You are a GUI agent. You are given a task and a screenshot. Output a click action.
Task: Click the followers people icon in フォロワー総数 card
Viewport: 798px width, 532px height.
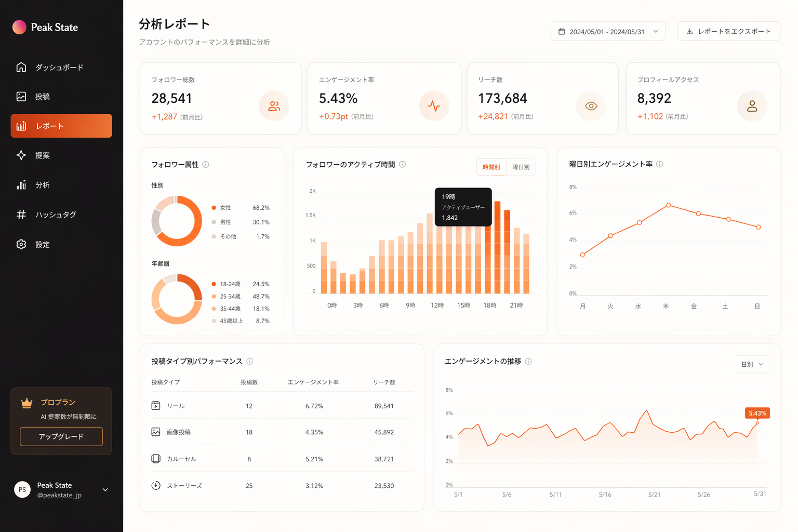[274, 106]
